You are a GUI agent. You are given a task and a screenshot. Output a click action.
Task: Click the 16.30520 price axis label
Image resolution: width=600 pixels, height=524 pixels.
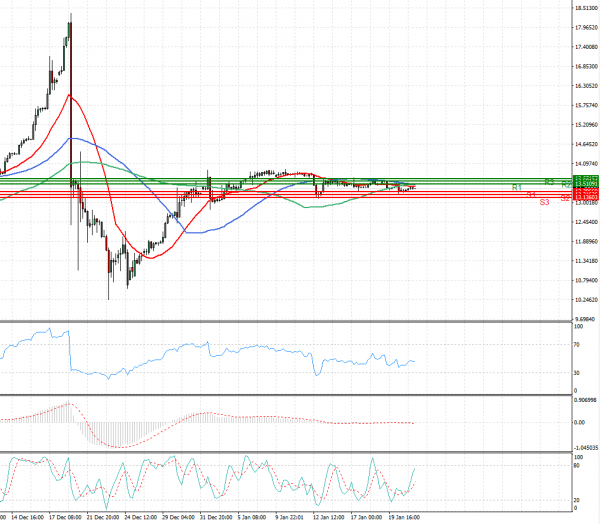(586, 86)
